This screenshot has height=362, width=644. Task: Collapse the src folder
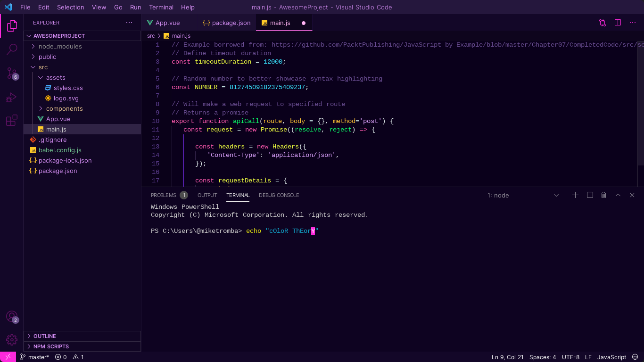(82, 67)
